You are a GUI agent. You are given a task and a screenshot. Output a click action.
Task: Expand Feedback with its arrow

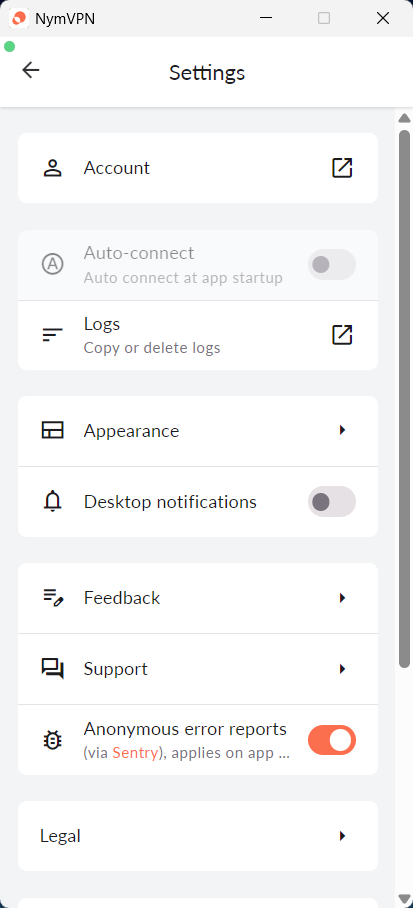(342, 598)
